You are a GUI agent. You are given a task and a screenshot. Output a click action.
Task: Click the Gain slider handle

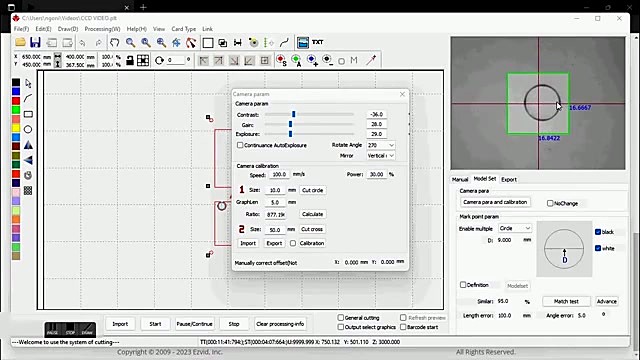290,124
